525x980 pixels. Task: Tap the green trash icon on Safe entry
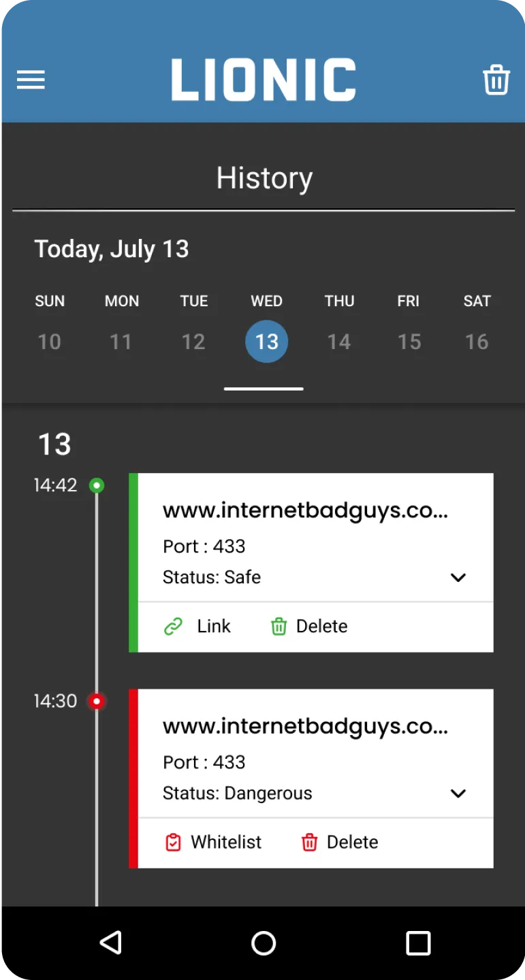coord(279,626)
